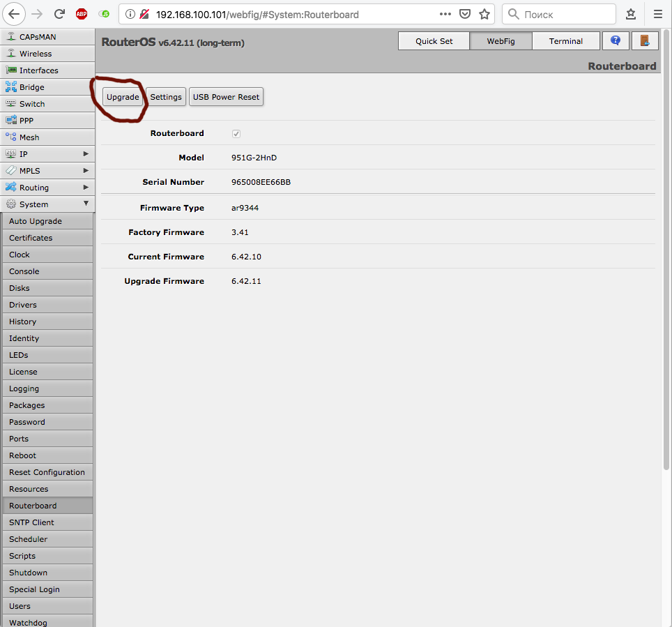This screenshot has height=627, width=672.
Task: Click the browser Back arrow button
Action: [x=14, y=14]
